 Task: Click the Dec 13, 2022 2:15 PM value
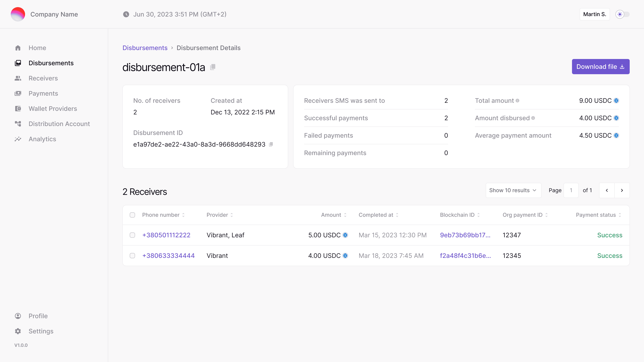[242, 112]
